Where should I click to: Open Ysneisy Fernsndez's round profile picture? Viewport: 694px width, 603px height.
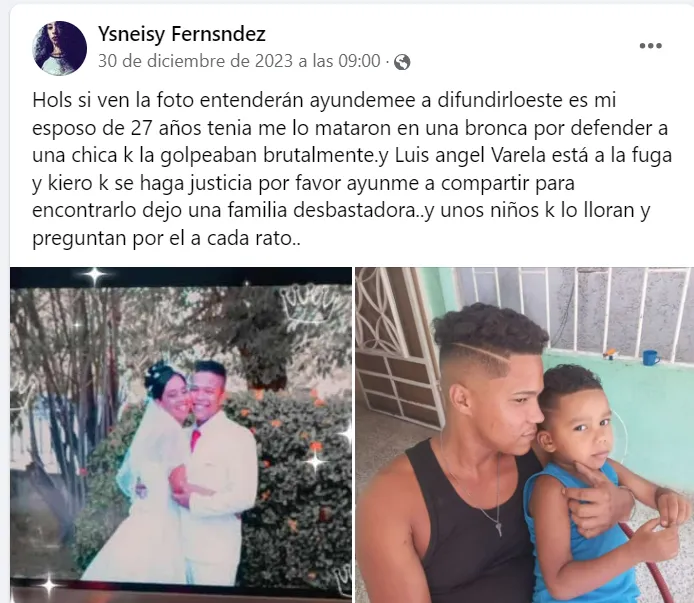click(59, 48)
